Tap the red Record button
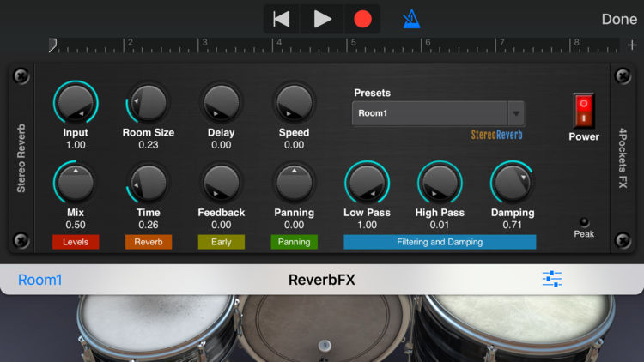The image size is (644, 362). click(362, 19)
